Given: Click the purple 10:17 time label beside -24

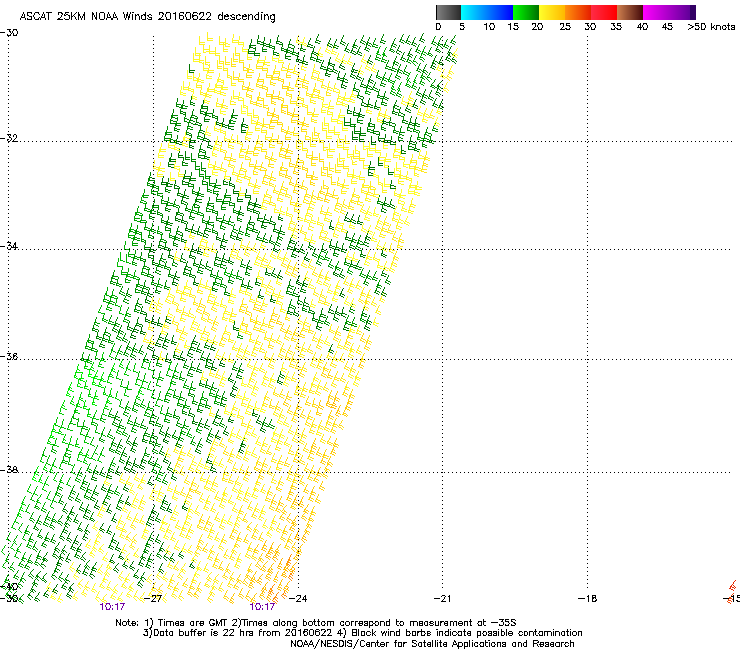Looking at the screenshot, I should 262,607.
